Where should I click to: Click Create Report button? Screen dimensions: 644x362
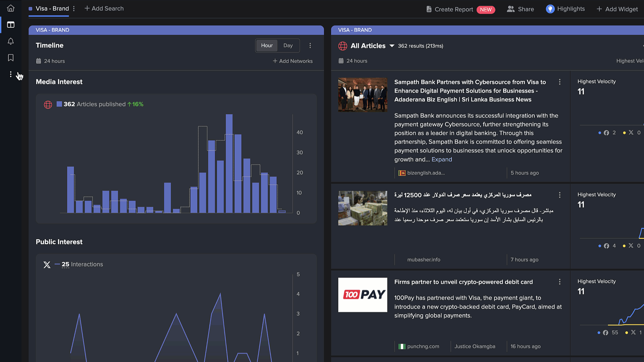(x=461, y=9)
